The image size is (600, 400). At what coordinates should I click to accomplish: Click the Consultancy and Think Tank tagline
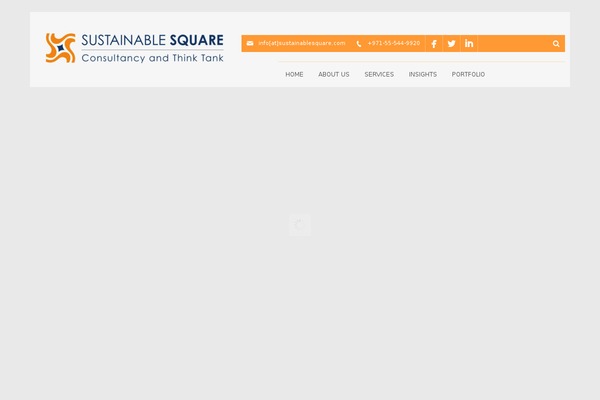click(x=152, y=58)
